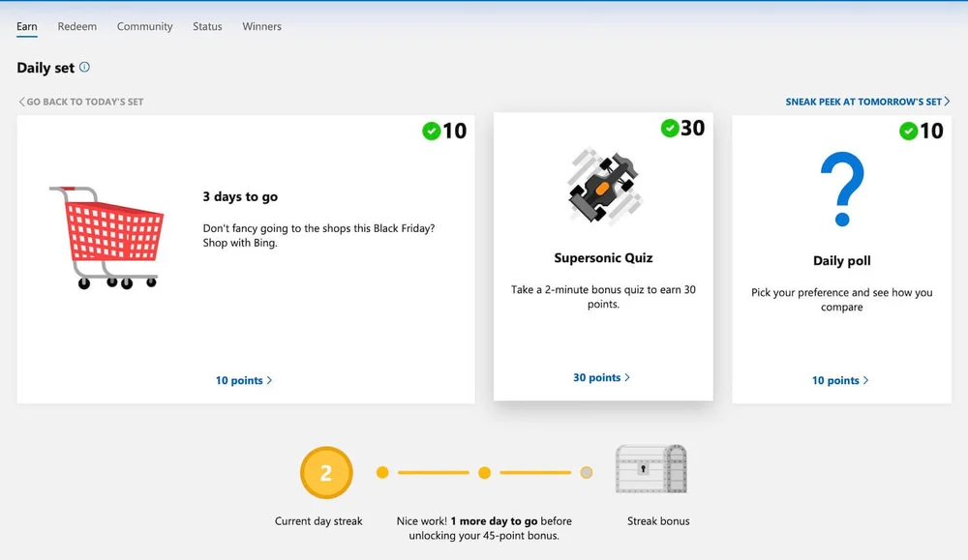The width and height of the screenshot is (968, 560).
Task: Switch to the Redeem tab
Action: [x=76, y=26]
